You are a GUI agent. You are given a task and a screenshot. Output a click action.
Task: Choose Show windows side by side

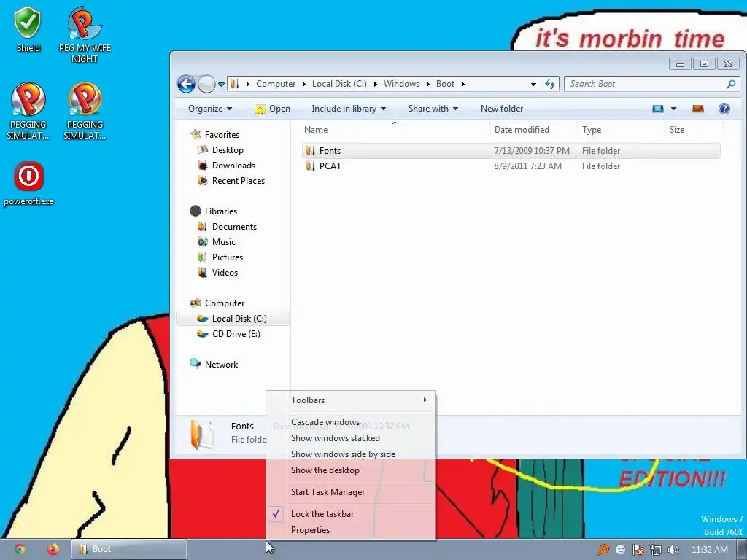tap(351, 454)
